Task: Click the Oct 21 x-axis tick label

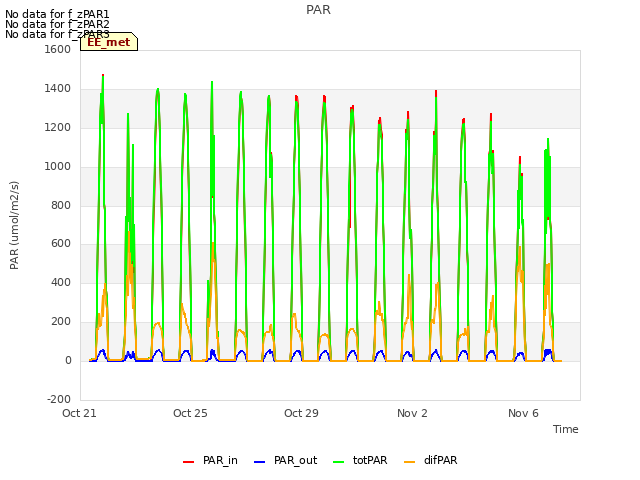Action: click(79, 413)
